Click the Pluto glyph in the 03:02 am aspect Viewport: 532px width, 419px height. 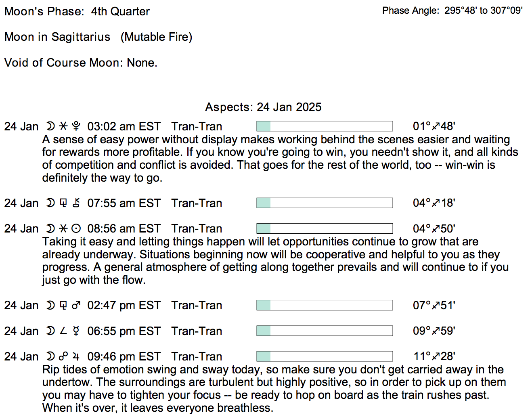pyautogui.click(x=76, y=126)
